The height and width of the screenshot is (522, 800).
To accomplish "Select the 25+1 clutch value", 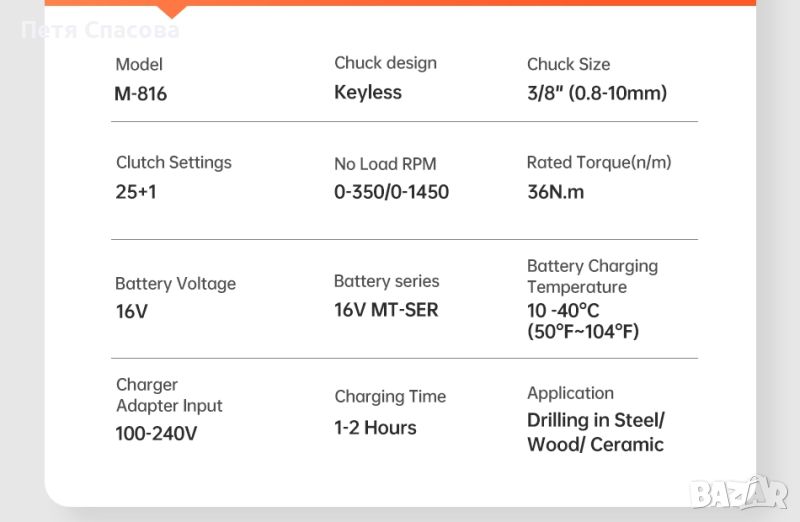I will (x=136, y=191).
